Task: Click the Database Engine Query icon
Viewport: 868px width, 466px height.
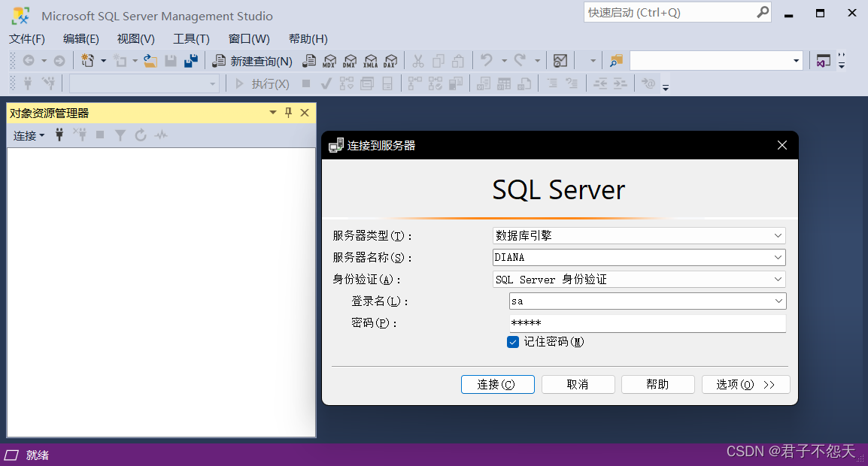Action: coord(309,61)
